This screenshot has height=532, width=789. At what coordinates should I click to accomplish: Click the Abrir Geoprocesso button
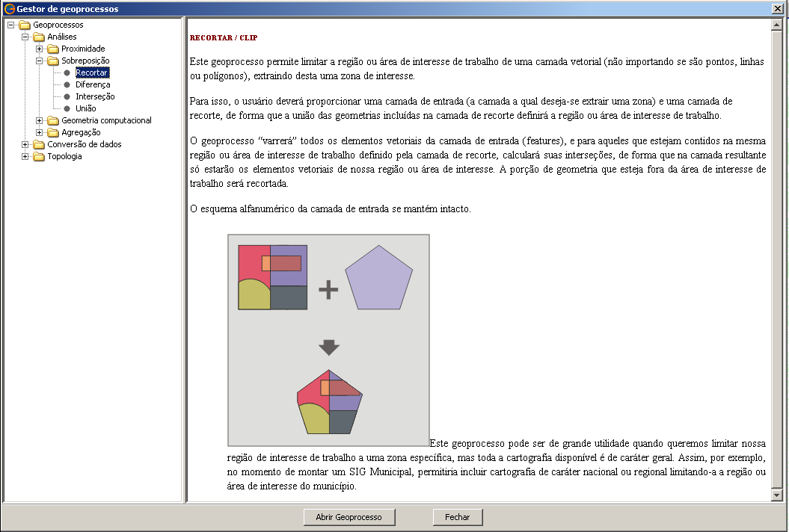[349, 517]
